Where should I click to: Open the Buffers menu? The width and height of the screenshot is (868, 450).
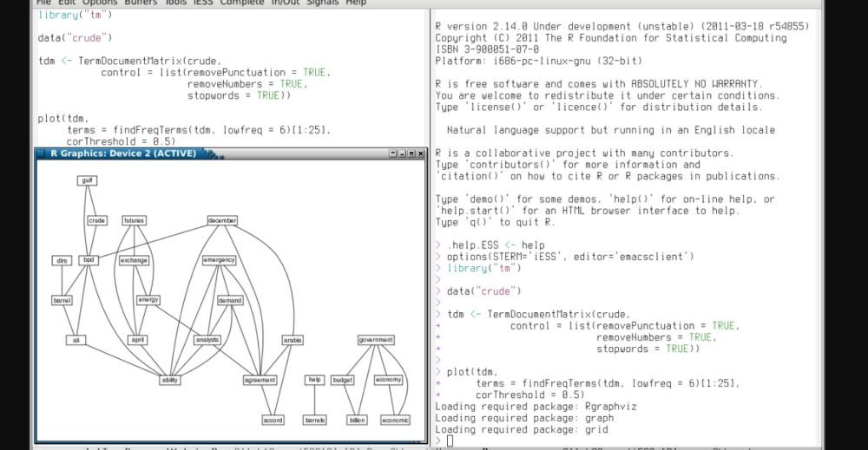point(141,3)
